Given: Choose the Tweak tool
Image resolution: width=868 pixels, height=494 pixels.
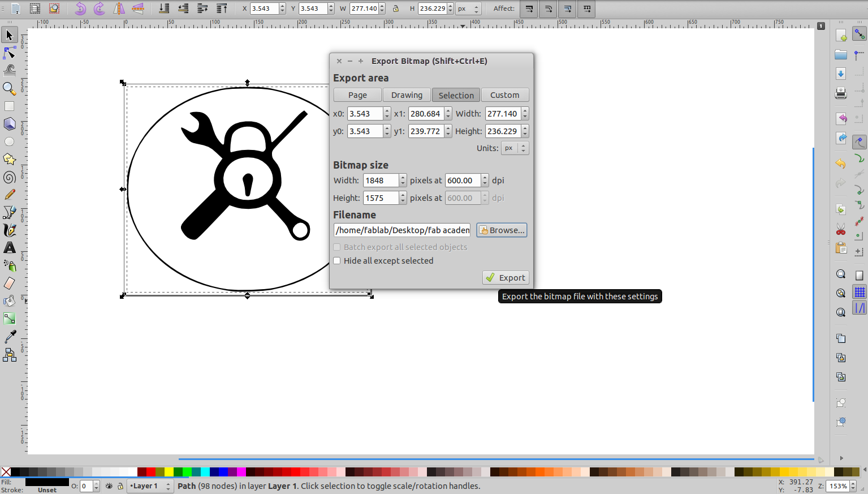Looking at the screenshot, I should (9, 70).
